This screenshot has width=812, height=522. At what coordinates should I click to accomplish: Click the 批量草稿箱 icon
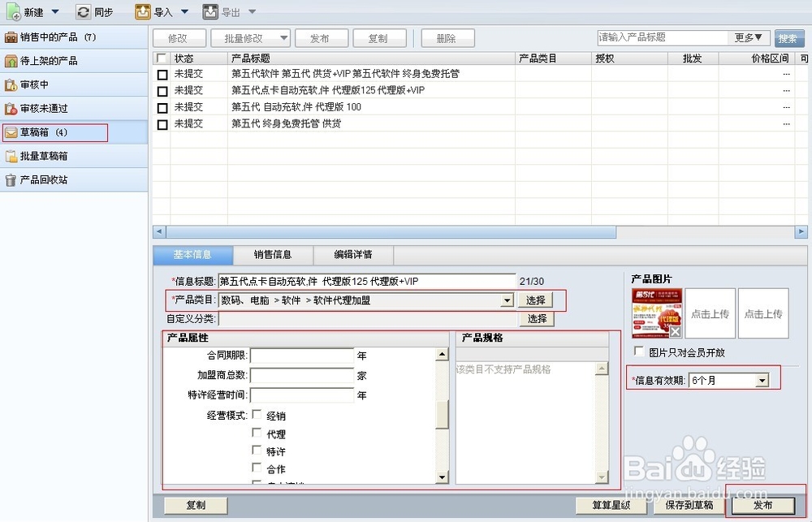(11, 157)
